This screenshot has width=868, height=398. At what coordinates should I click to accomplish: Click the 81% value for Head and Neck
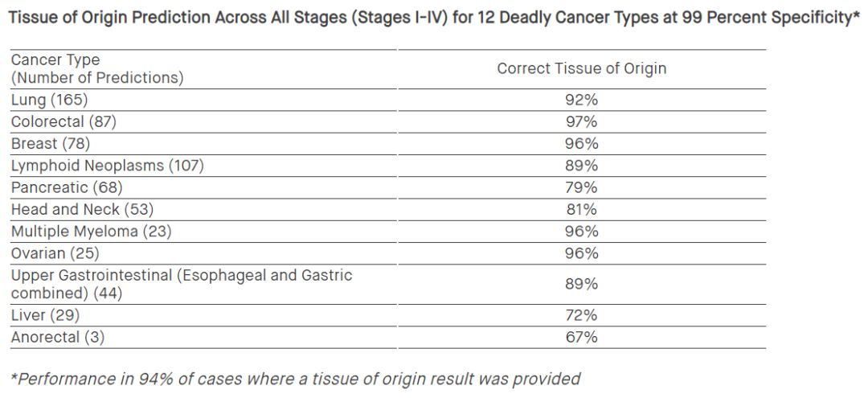[581, 209]
